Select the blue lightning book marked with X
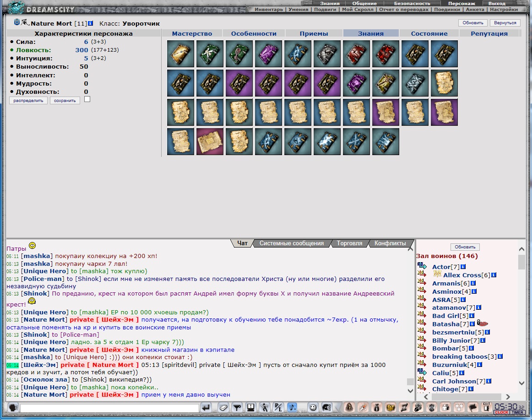Viewport: 532px width, 420px height. 356,141
